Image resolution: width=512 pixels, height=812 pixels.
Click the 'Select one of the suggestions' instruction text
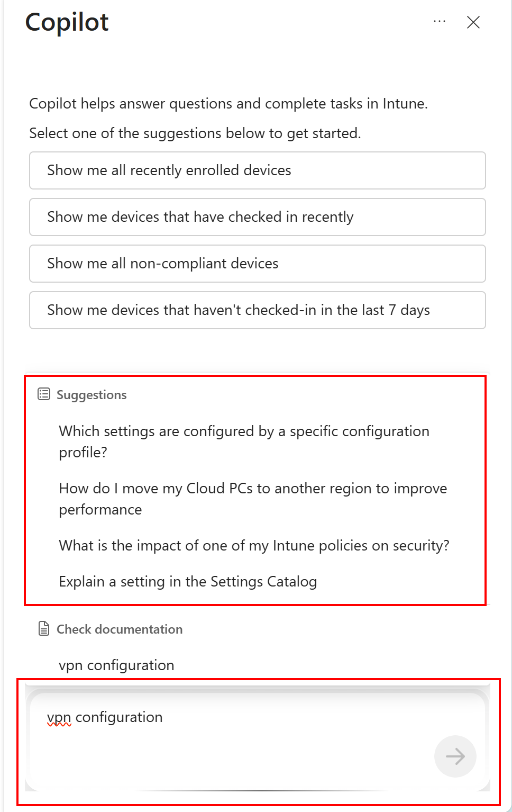point(195,133)
